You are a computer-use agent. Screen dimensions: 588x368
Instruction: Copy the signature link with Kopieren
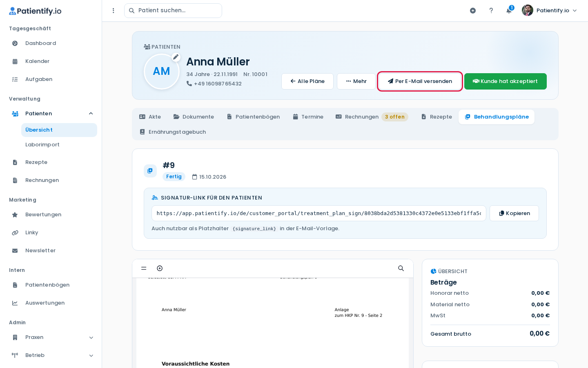coord(514,213)
